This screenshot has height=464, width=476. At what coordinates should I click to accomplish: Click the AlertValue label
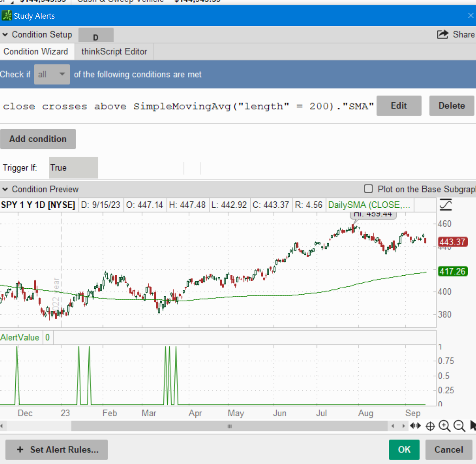pos(20,338)
